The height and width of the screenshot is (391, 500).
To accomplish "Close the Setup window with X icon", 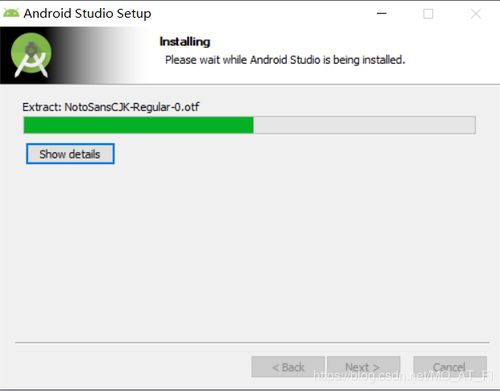I will point(476,14).
